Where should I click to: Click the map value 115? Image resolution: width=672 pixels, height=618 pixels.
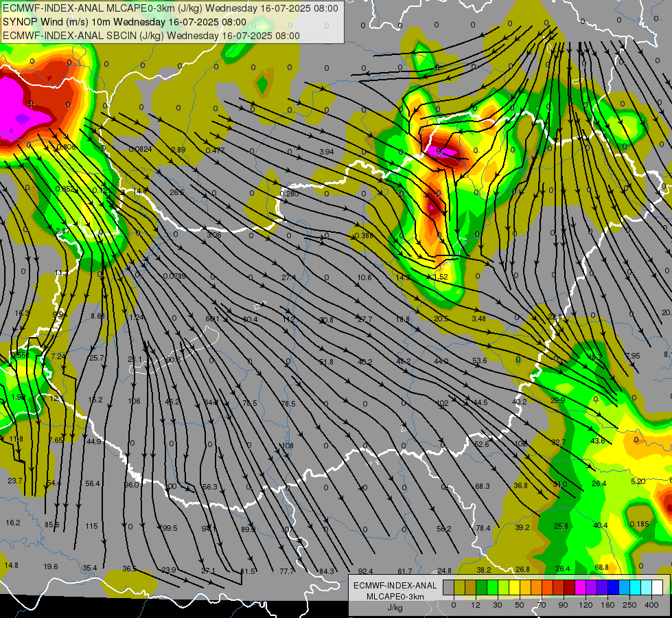click(91, 526)
